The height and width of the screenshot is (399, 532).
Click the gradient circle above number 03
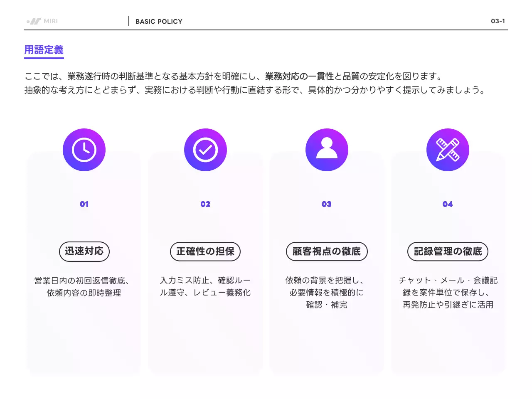click(x=327, y=150)
